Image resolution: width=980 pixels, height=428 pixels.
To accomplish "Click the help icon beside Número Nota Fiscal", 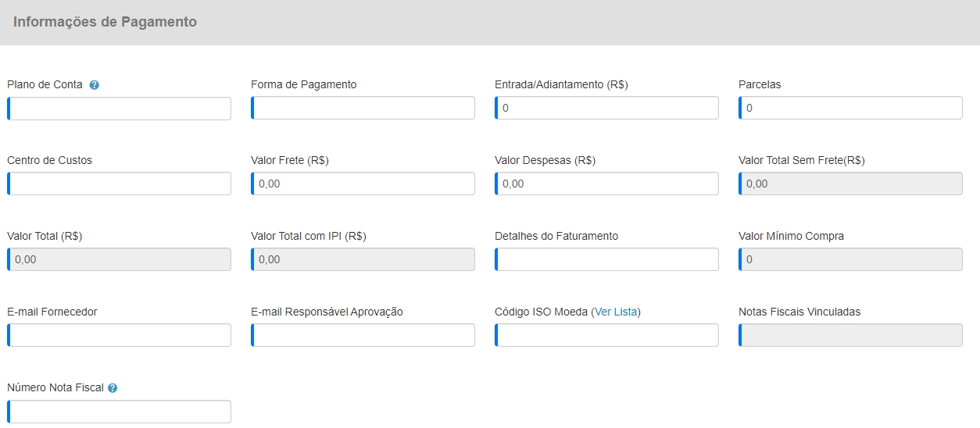I will click(x=113, y=388).
